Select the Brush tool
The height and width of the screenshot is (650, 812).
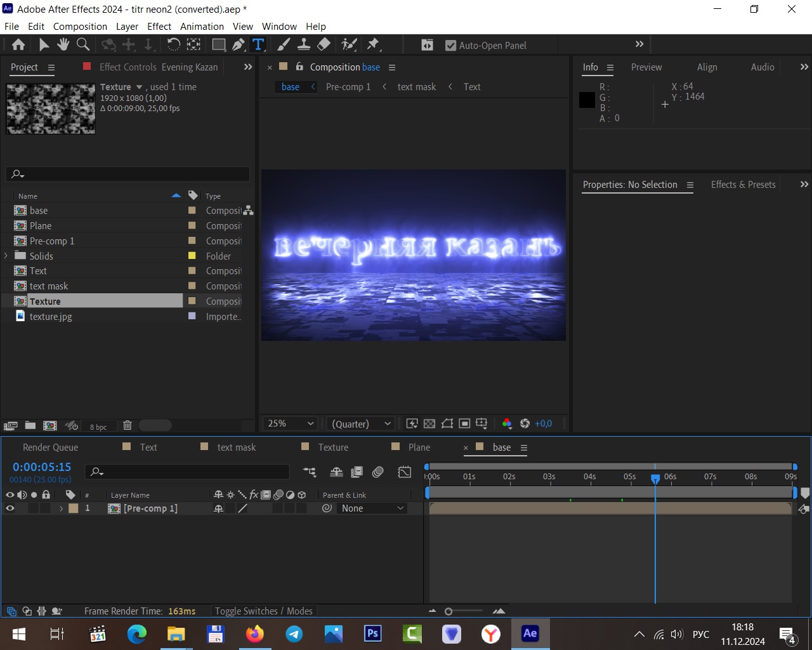284,44
